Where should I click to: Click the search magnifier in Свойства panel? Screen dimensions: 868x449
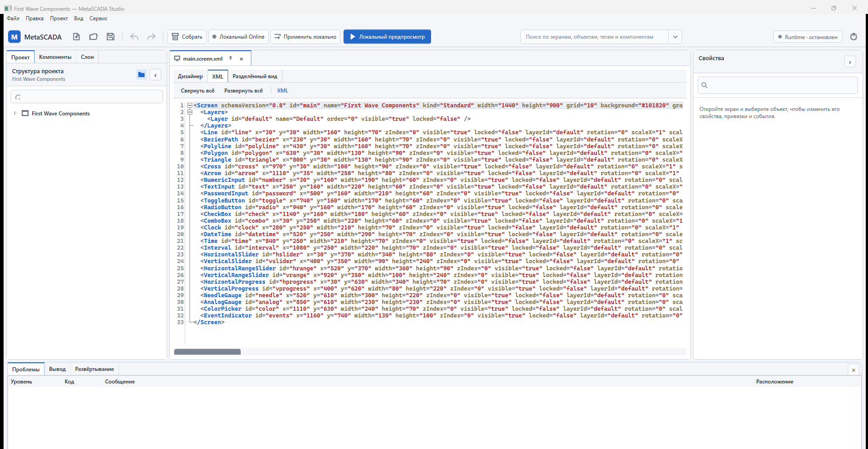coord(705,85)
